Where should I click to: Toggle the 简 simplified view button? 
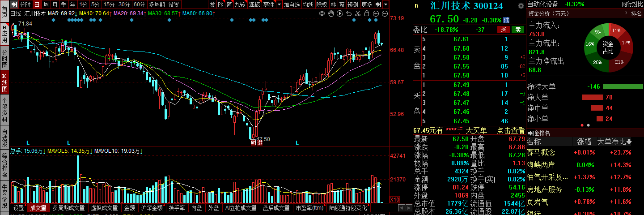coord(229,4)
